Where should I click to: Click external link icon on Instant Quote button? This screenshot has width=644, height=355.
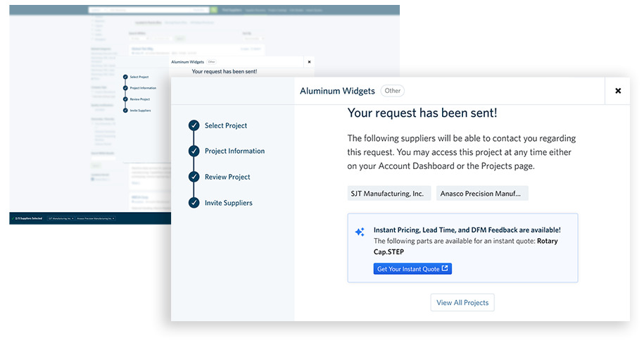pos(445,268)
